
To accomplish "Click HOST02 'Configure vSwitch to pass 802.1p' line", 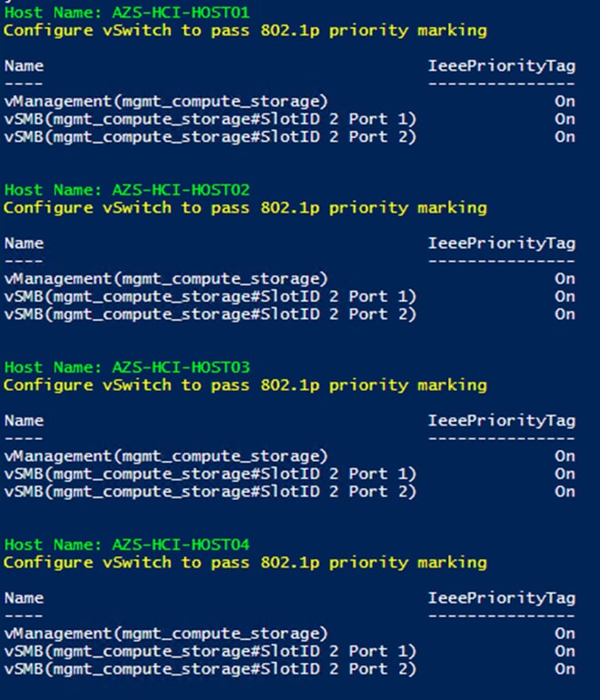I will point(245,208).
